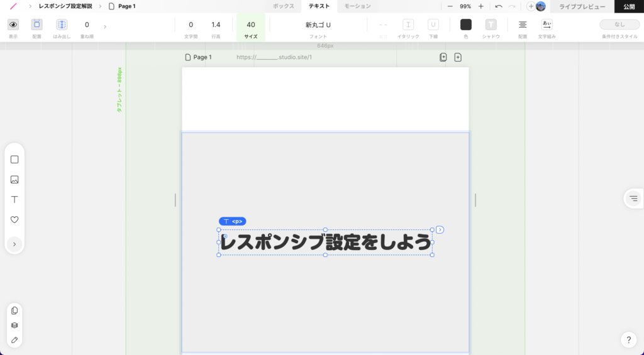This screenshot has width=644, height=355.
Task: Zoom out with the minus button
Action: [450, 6]
